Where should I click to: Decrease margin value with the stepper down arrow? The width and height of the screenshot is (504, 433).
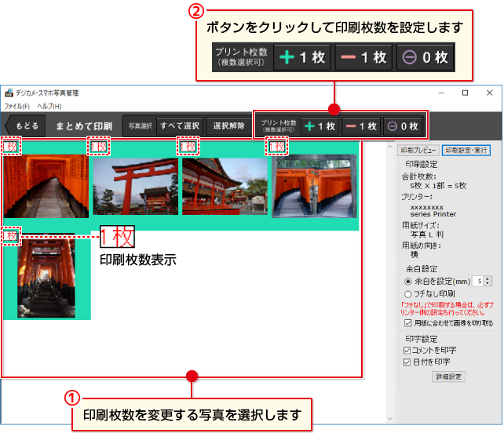[x=489, y=283]
